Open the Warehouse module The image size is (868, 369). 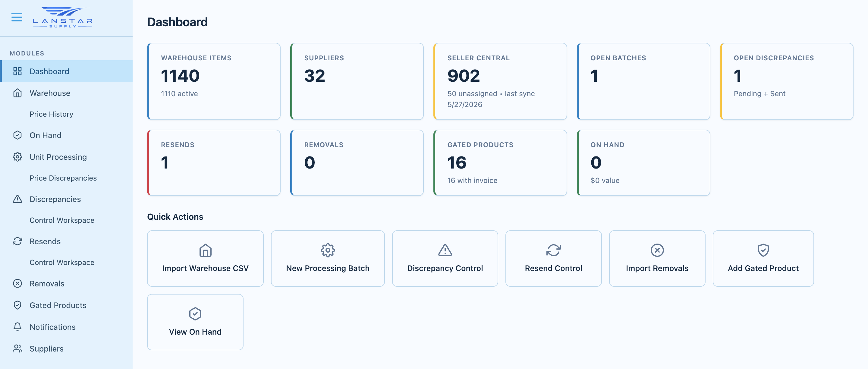(x=67, y=93)
